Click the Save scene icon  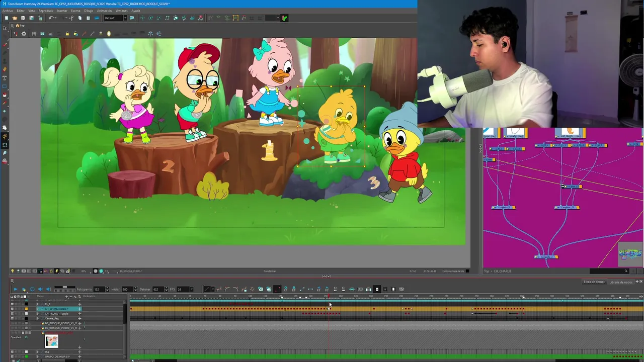click(x=23, y=18)
